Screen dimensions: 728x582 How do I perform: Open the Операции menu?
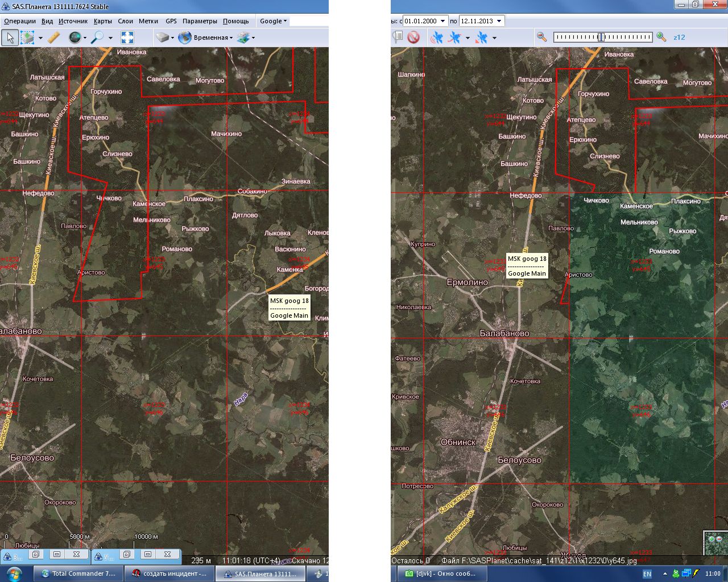point(20,21)
